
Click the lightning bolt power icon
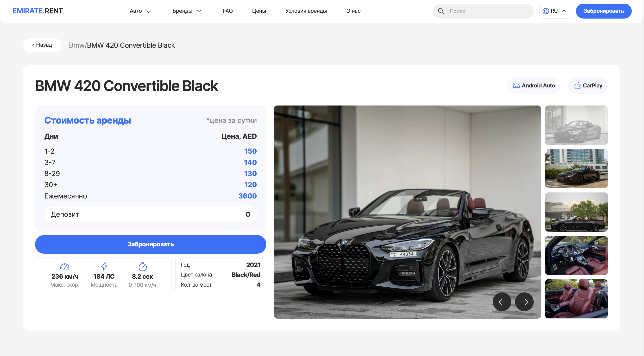[x=104, y=266]
